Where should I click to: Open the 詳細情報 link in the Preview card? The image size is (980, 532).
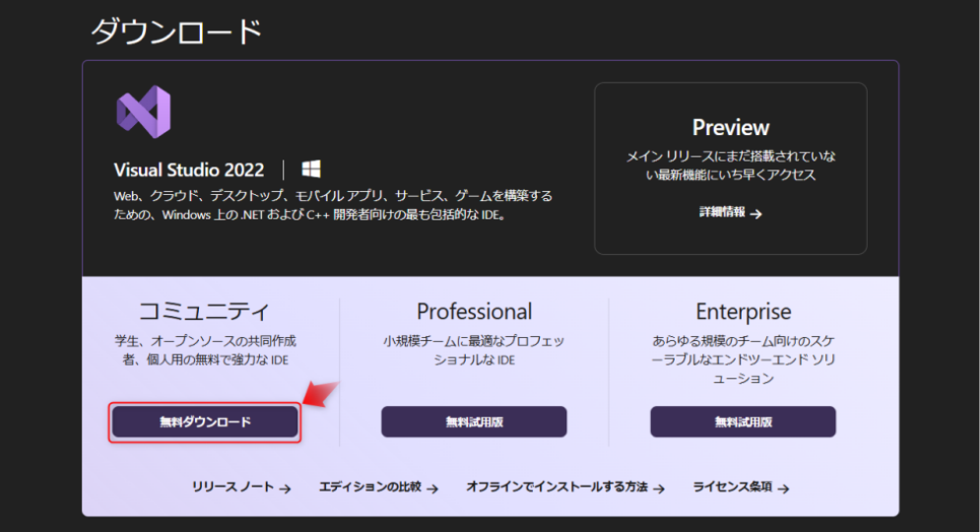731,213
